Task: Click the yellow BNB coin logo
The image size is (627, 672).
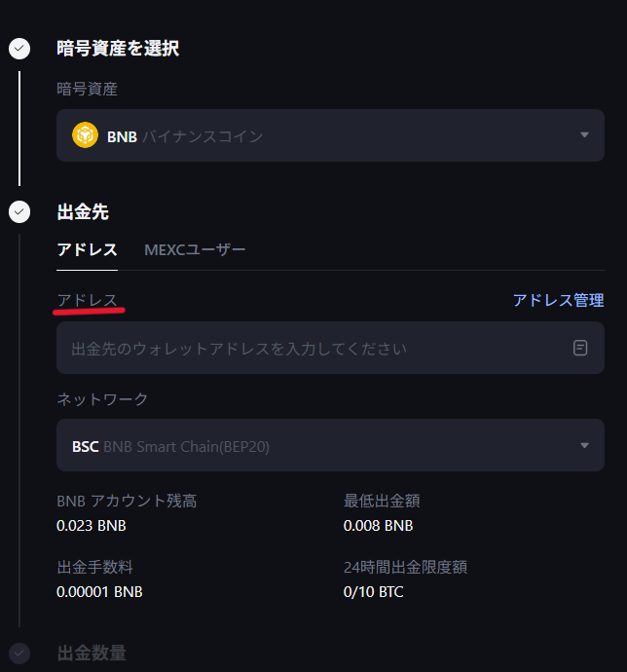Action: [x=85, y=135]
